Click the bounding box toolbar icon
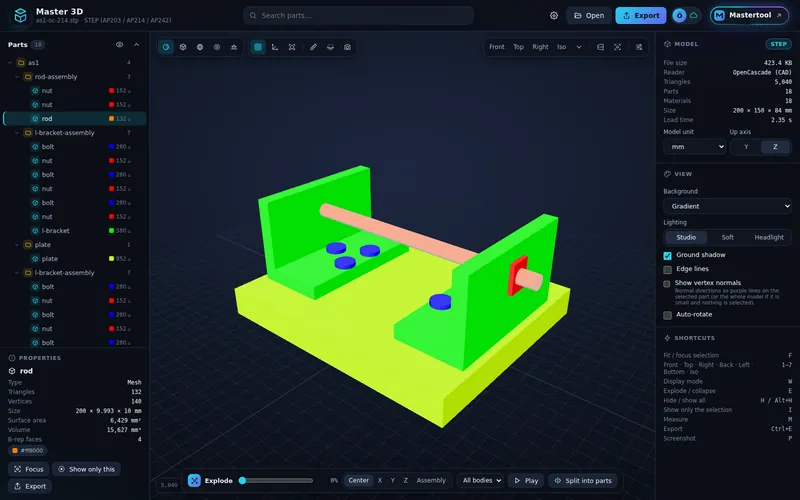 click(292, 47)
